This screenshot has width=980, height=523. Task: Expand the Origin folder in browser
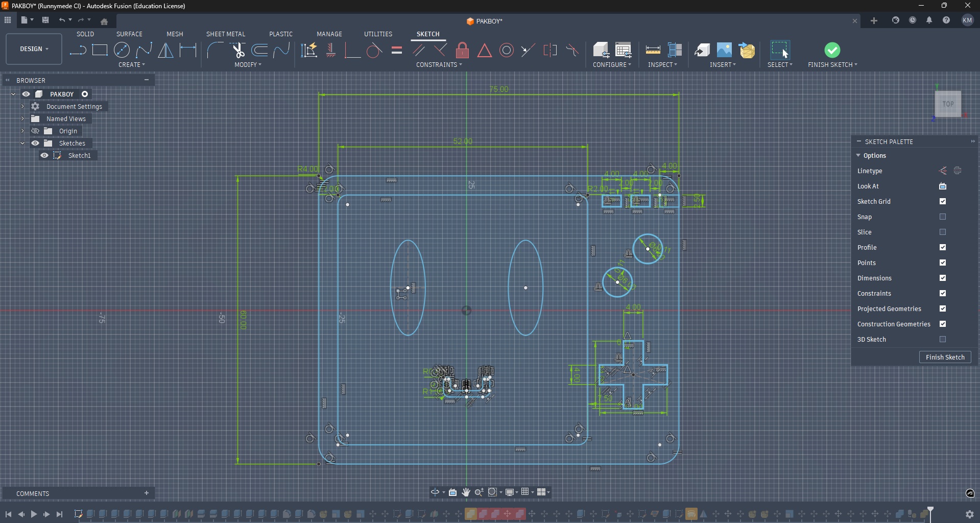point(22,131)
